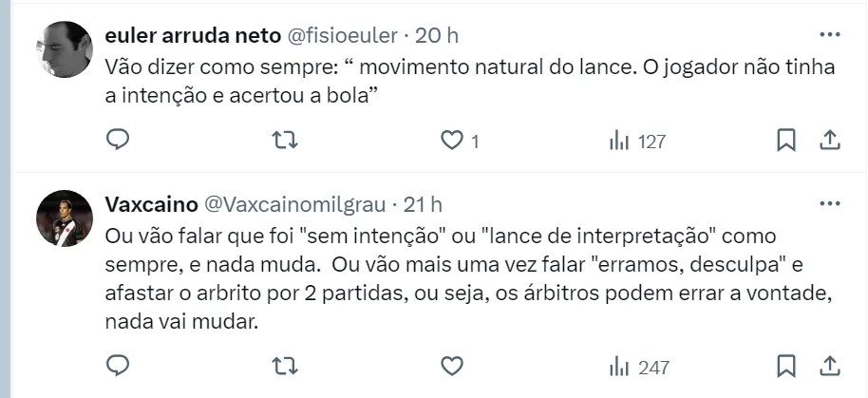Open euler arruda neto's profile picture

coord(63,47)
